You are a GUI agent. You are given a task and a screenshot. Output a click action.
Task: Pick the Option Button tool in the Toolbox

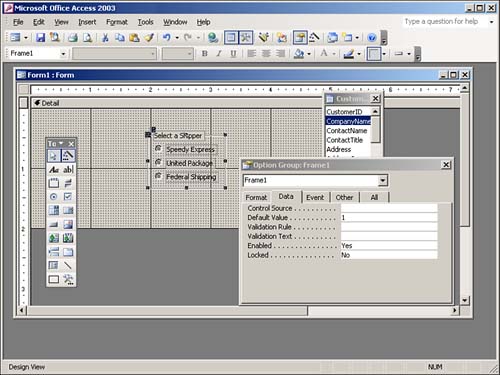pyautogui.click(x=54, y=197)
